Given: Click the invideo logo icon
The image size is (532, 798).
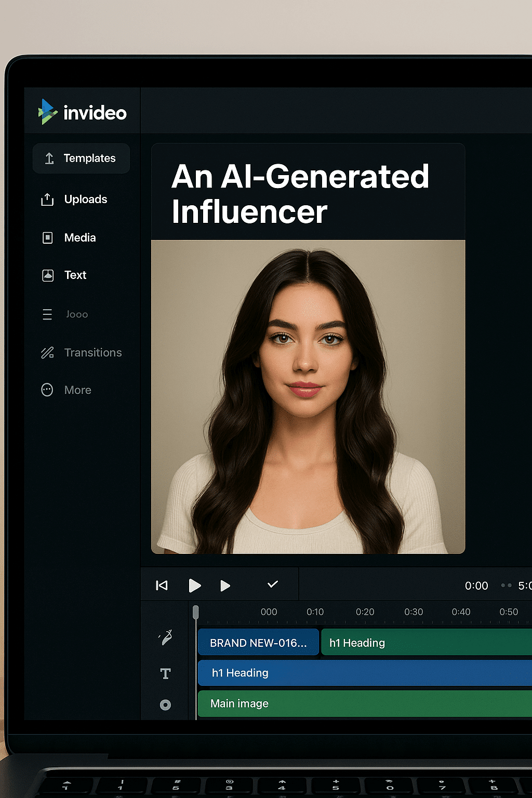Looking at the screenshot, I should pyautogui.click(x=47, y=112).
